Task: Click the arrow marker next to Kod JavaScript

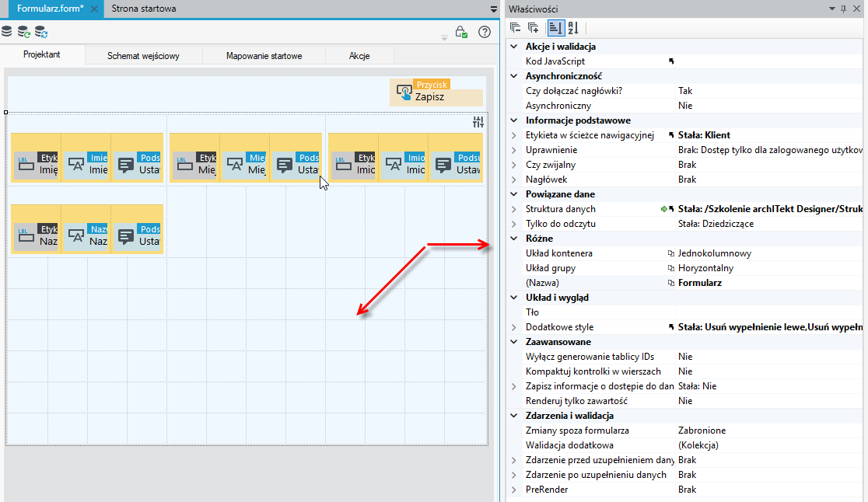Action: coord(671,61)
